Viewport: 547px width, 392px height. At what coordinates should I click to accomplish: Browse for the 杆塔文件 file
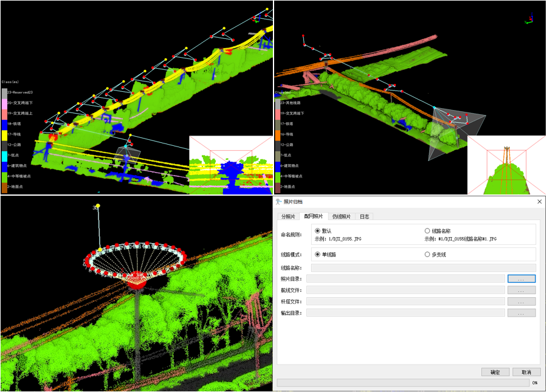click(521, 301)
